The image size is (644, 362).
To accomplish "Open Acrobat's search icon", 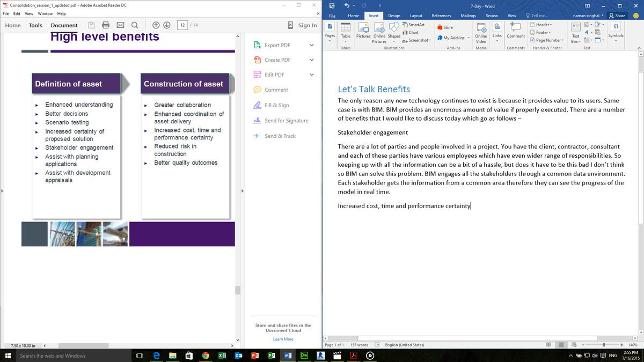I will click(x=134, y=25).
